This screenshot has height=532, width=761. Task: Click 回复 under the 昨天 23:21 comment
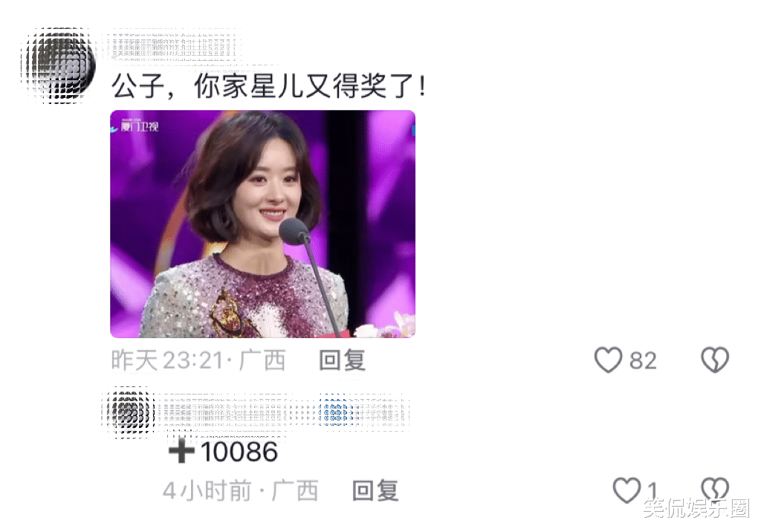pyautogui.click(x=342, y=360)
